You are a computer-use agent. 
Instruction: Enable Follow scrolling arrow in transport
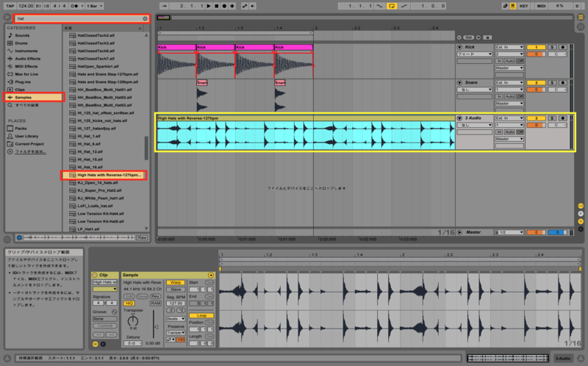click(x=164, y=6)
